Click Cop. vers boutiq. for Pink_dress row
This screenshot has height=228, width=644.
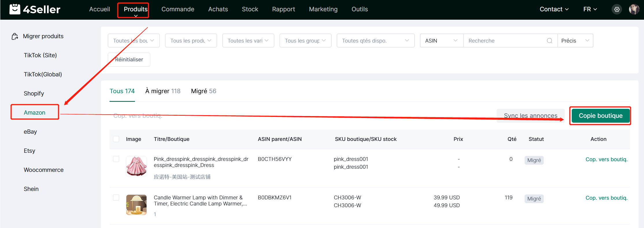(x=606, y=159)
